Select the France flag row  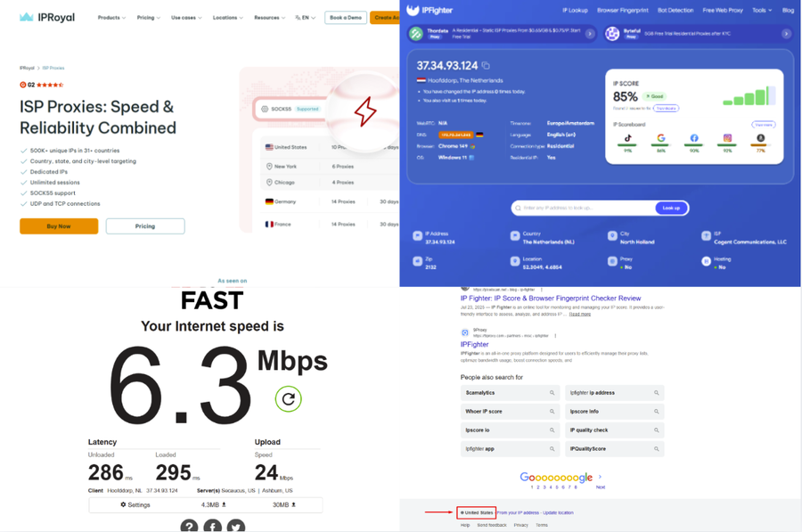pyautogui.click(x=330, y=224)
